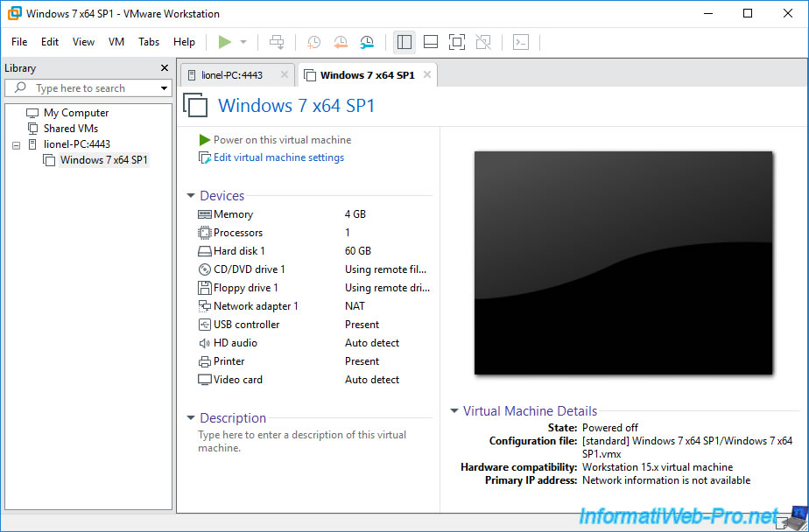Image resolution: width=809 pixels, height=532 pixels.
Task: Show the console view icon
Action: pyautogui.click(x=521, y=42)
